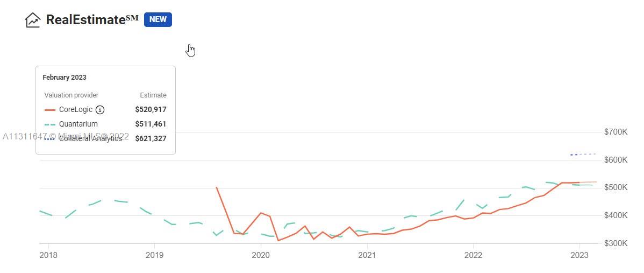644x273 pixels.
Task: Click the Collateral Analytics dotted legend swatch
Action: [50, 139]
